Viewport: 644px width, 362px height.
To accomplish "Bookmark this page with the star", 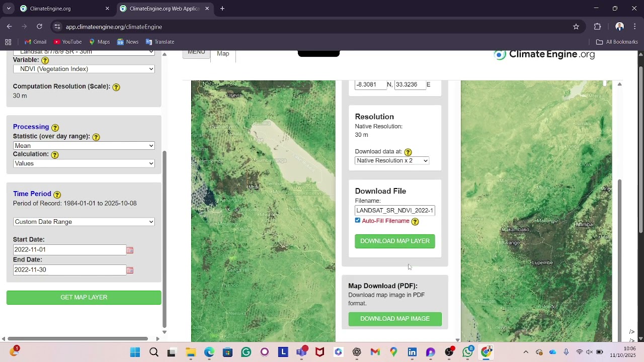I will click(x=576, y=27).
